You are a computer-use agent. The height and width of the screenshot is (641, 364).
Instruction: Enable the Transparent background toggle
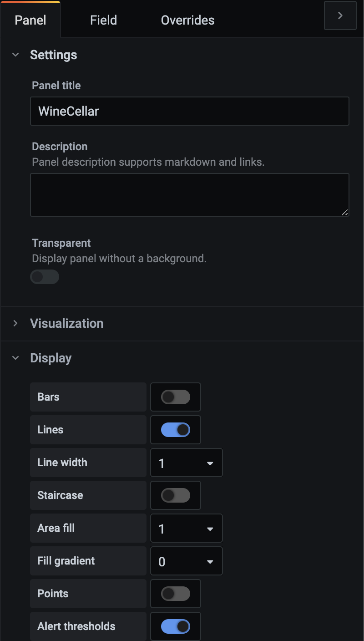[x=44, y=277]
